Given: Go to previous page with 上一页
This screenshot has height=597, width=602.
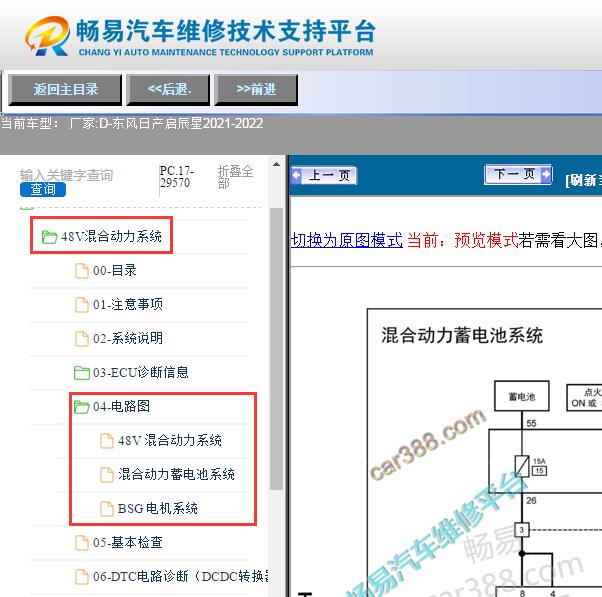Looking at the screenshot, I should coord(324,175).
